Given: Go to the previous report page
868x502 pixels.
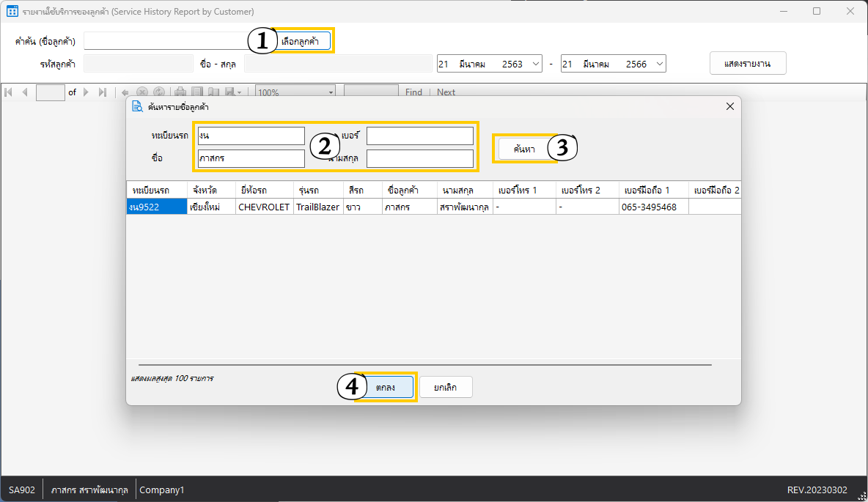Looking at the screenshot, I should point(24,92).
